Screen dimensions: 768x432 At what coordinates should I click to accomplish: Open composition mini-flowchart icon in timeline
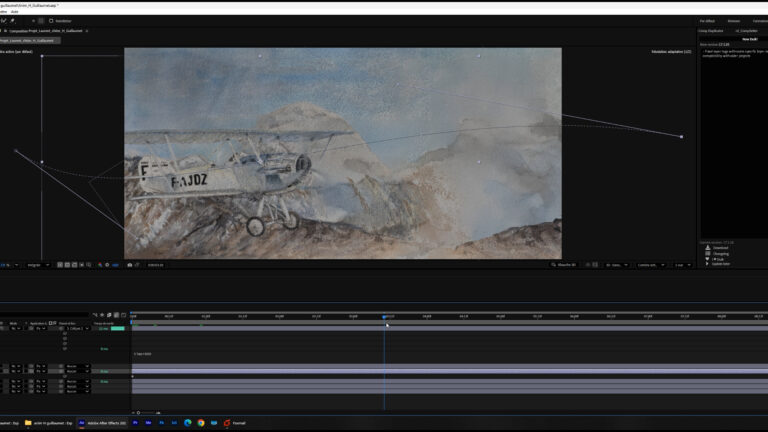click(95, 315)
